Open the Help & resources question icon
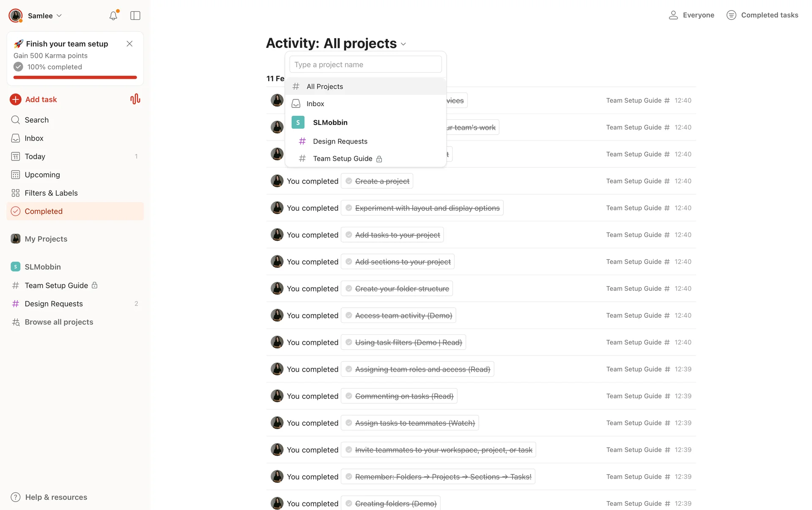This screenshot has height=510, width=812. tap(16, 497)
